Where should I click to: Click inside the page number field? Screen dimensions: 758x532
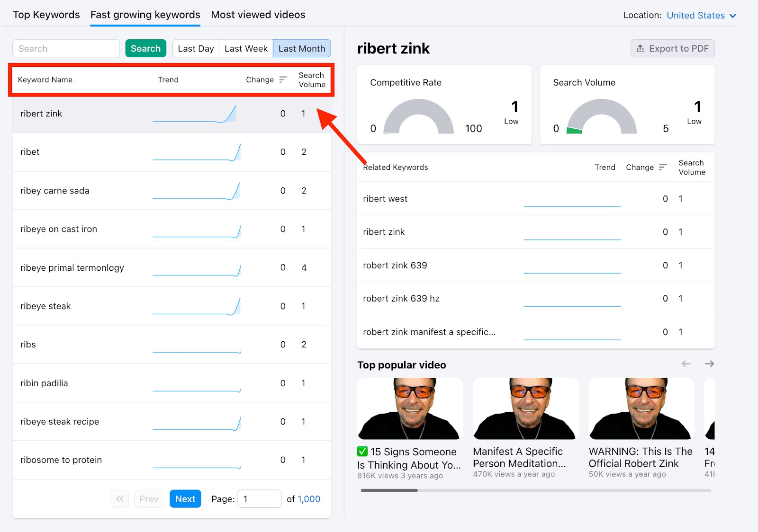coord(259,498)
